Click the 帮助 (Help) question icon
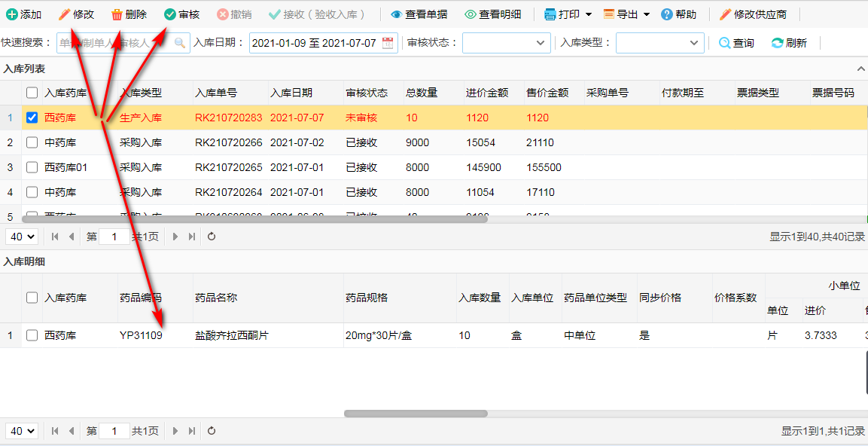The width and height of the screenshot is (868, 446). coord(667,14)
